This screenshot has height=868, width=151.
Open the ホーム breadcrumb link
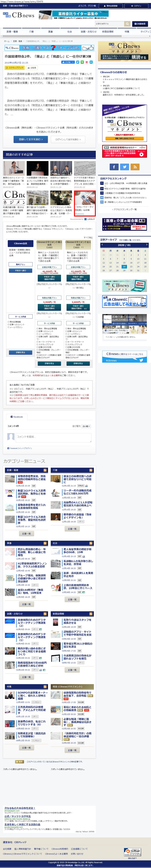[x=7, y=41]
